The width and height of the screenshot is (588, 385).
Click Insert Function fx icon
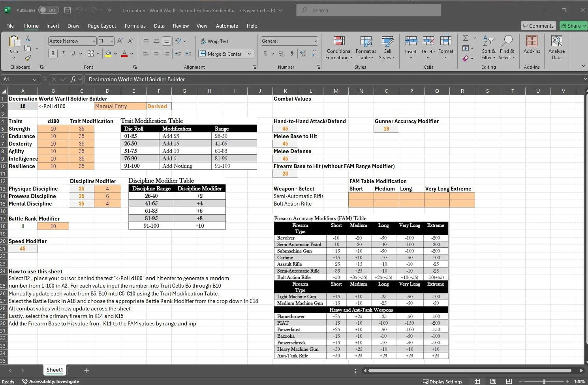click(x=73, y=79)
